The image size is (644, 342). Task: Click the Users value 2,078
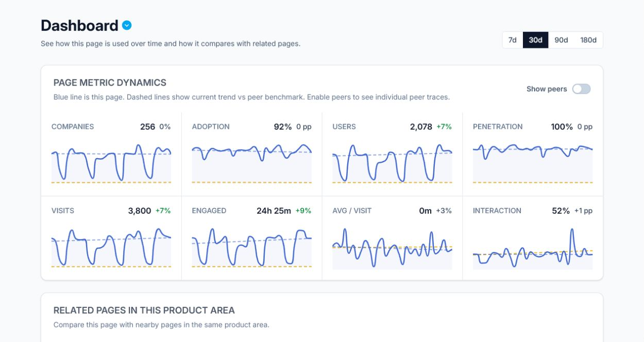421,127
